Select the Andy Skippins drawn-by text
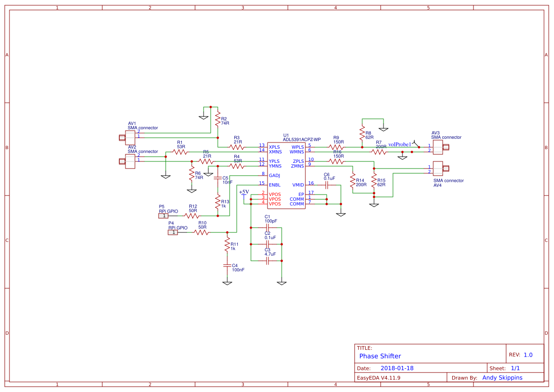Viewport: 554px width, 392px height. click(x=503, y=377)
